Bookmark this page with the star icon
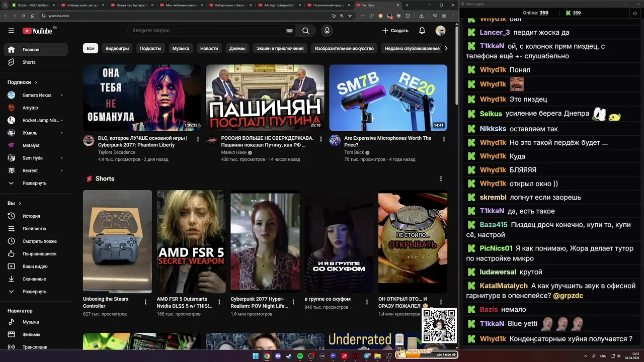Screen dimensions: 644x362 tap(350, 16)
